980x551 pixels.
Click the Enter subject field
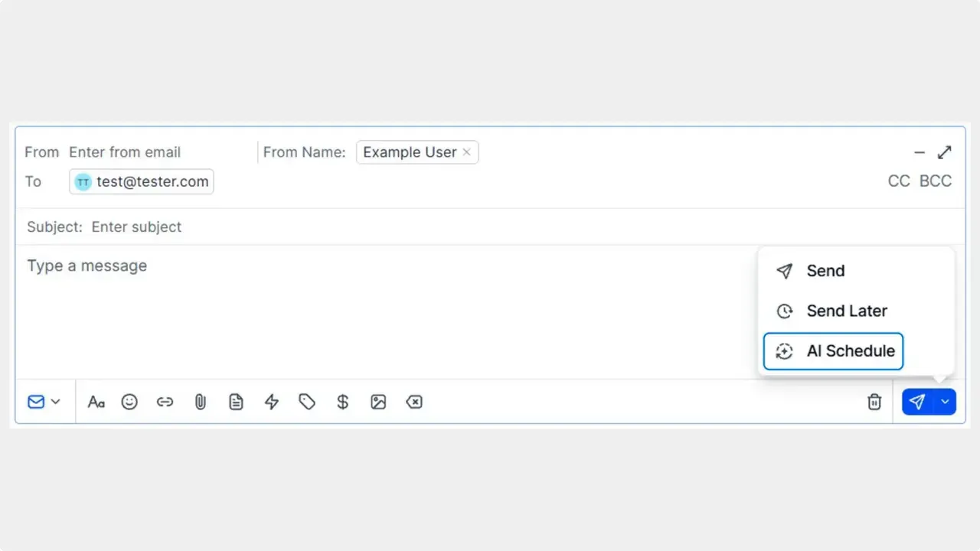tap(136, 227)
